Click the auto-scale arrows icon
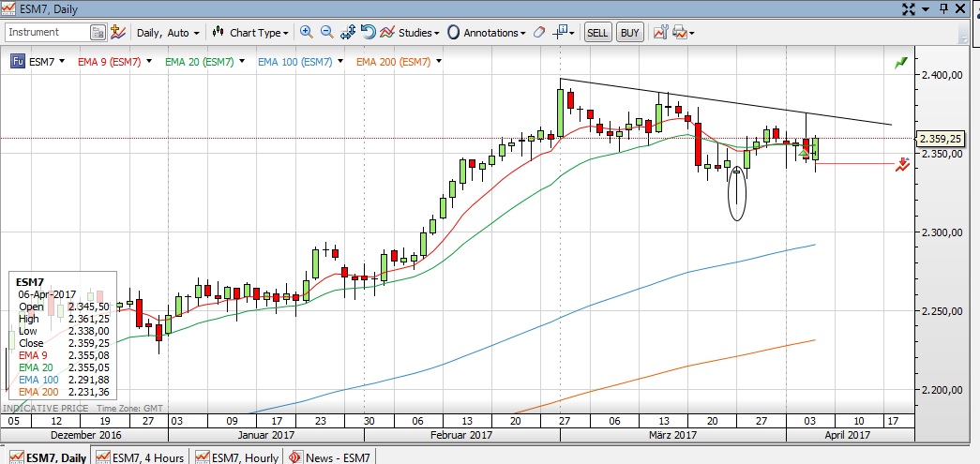The width and height of the screenshot is (980, 464). pyautogui.click(x=348, y=32)
